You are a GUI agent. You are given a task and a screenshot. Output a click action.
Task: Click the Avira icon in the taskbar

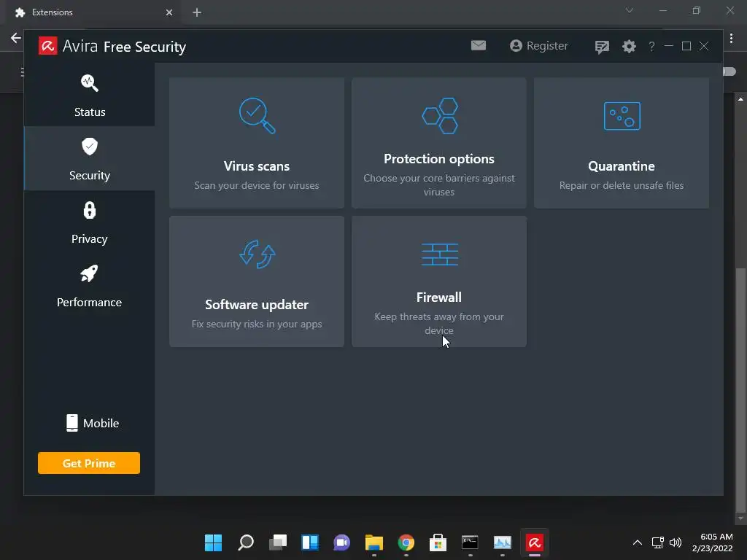point(534,542)
